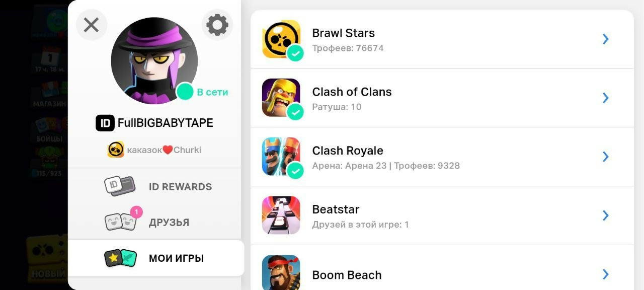This screenshot has width=644, height=290.
Task: Tap the Boom Beach game icon
Action: 281,272
